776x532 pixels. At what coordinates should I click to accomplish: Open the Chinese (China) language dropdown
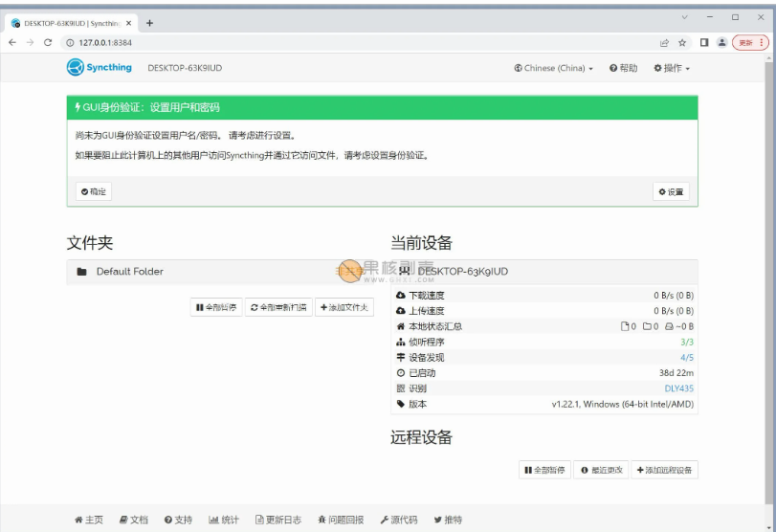pyautogui.click(x=553, y=68)
